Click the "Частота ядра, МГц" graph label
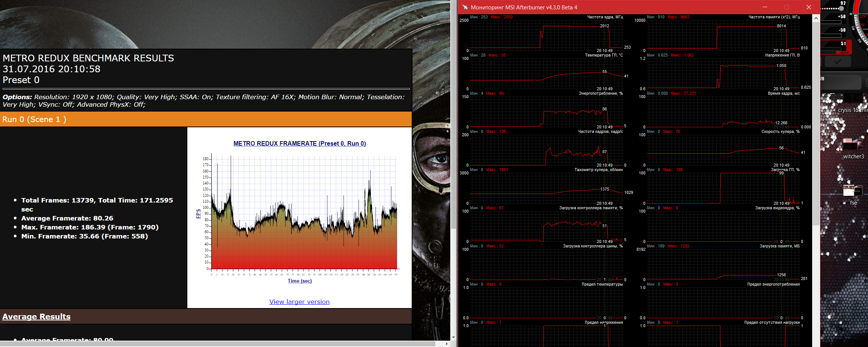The height and width of the screenshot is (347, 868). (x=605, y=17)
